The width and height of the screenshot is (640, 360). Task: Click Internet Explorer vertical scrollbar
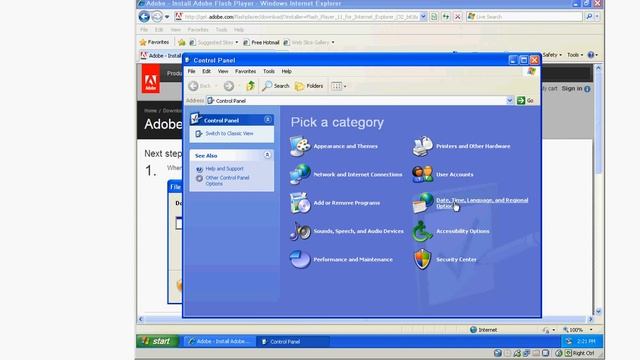[x=598, y=190]
